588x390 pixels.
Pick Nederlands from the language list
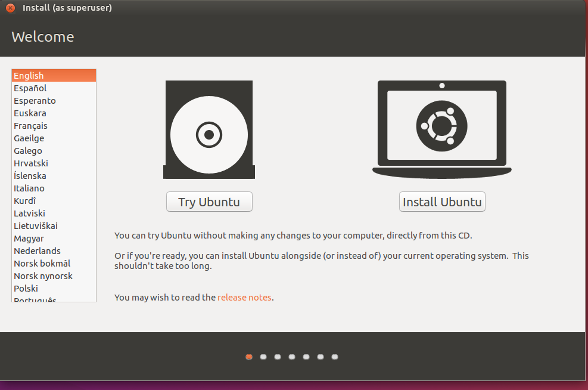54,250
